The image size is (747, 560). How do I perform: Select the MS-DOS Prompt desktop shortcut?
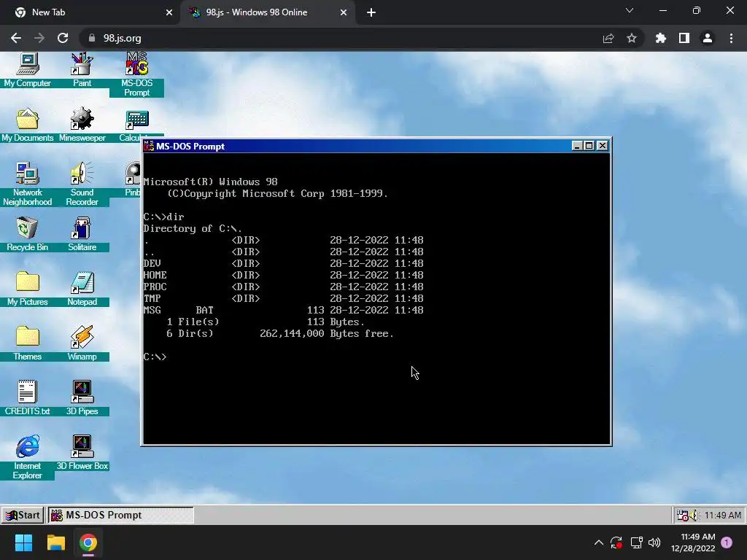136,75
